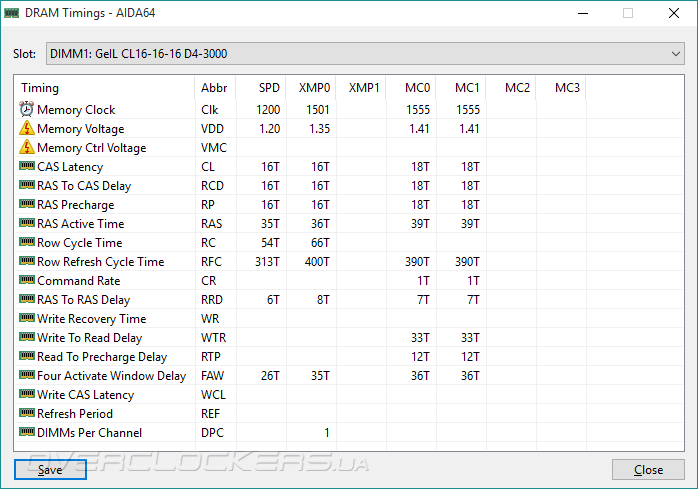Click the Memory Voltage warning icon
This screenshot has width=698, height=489.
click(27, 128)
